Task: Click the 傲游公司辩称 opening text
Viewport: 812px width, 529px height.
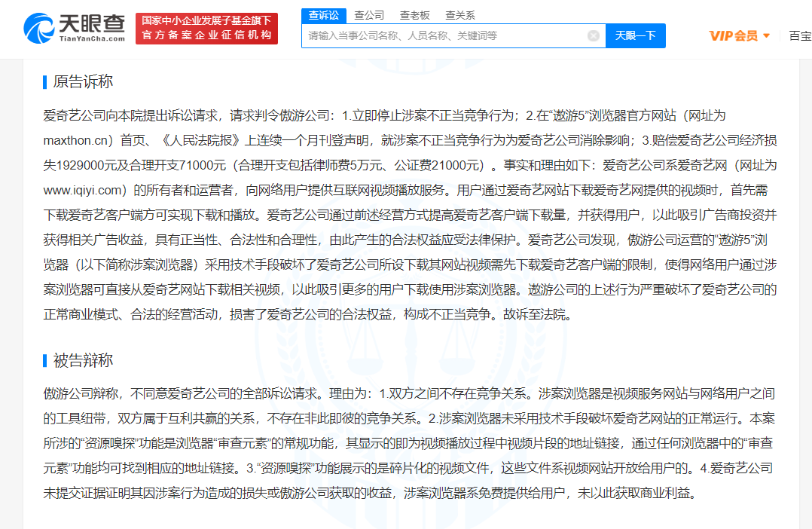Action: 81,393
